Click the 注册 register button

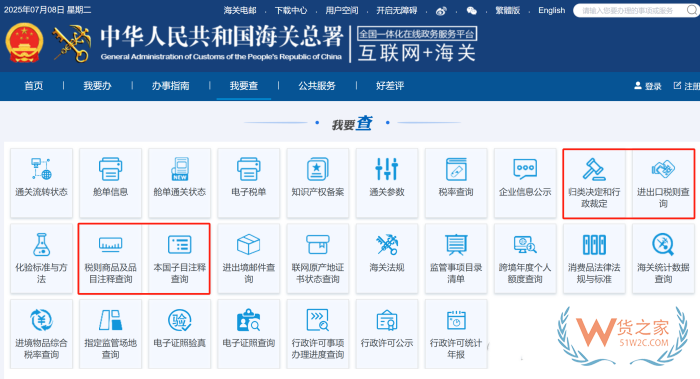(x=687, y=86)
